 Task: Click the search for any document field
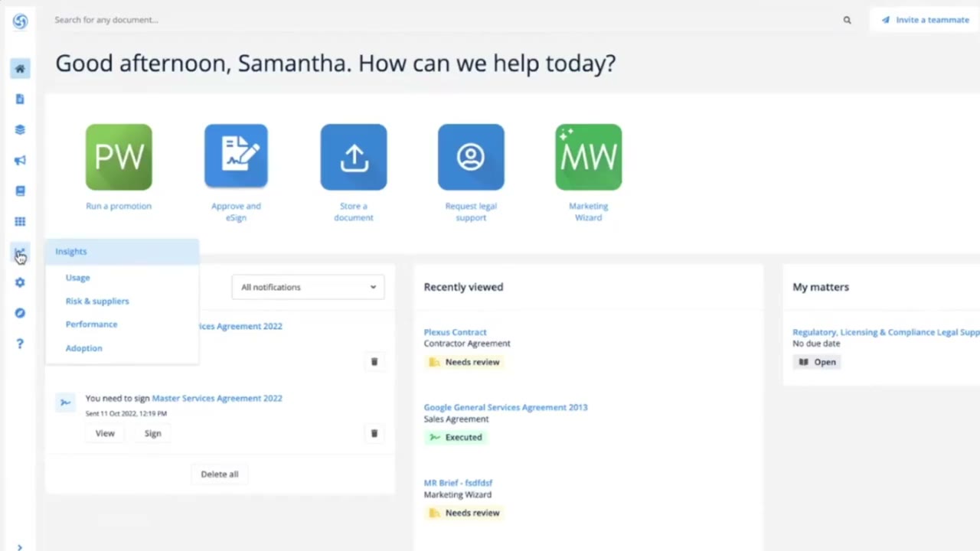444,20
